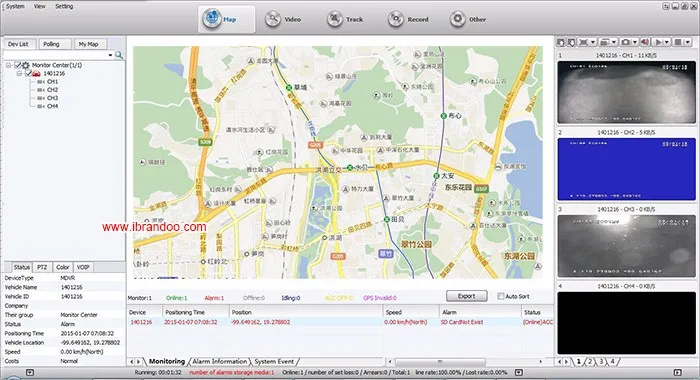Click the red car icon for 1401216
The height and width of the screenshot is (380, 700).
[x=37, y=73]
